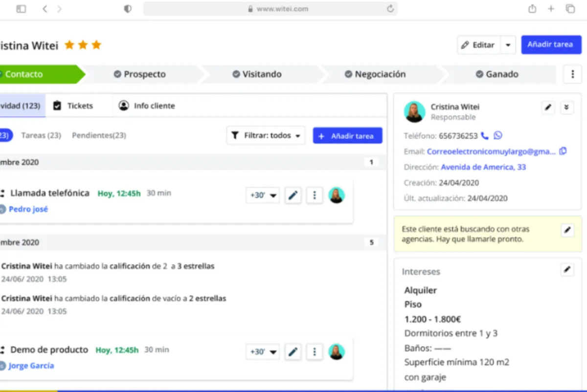
Task: Edit Intereses section pencil icon
Action: click(567, 269)
